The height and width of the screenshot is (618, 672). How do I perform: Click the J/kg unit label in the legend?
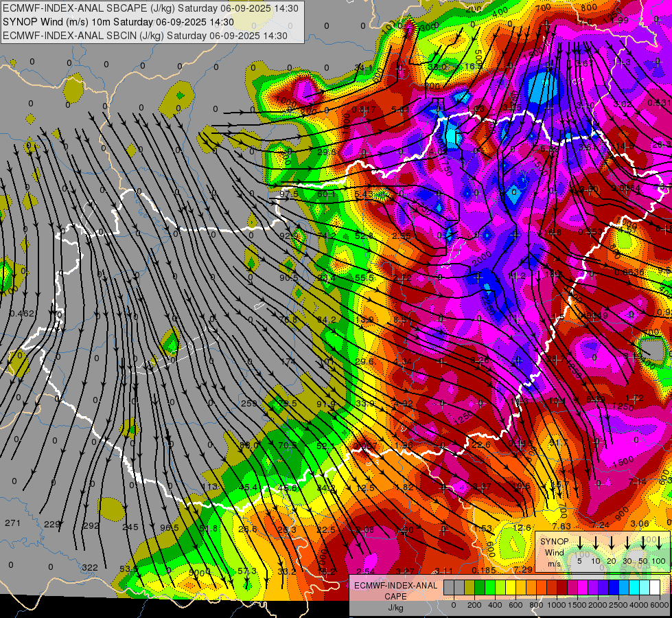pyautogui.click(x=395, y=607)
